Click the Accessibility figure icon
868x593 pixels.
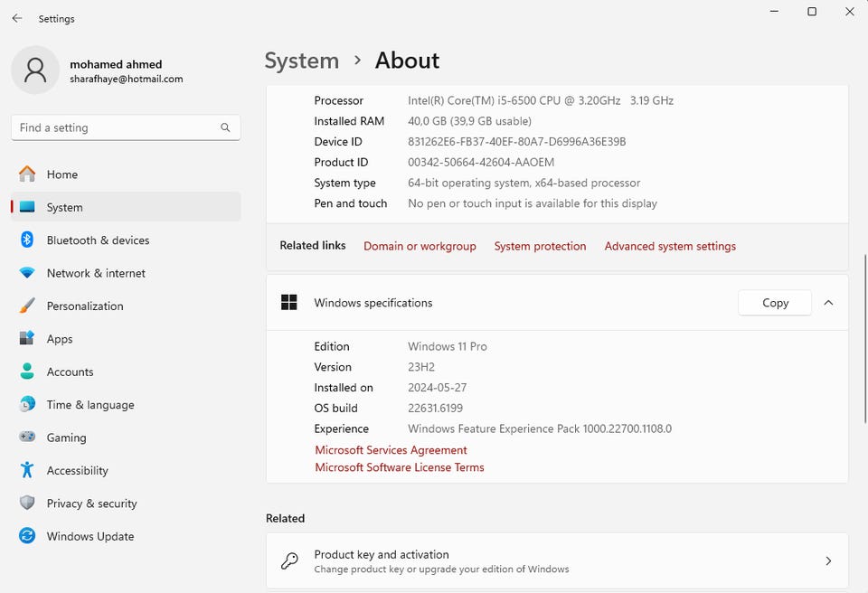tap(26, 470)
